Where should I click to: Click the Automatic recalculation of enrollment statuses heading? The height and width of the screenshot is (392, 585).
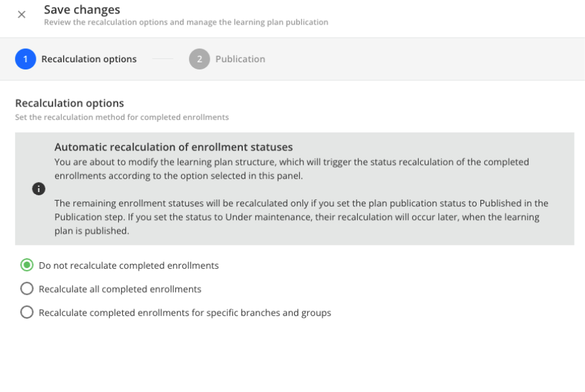[x=173, y=147]
